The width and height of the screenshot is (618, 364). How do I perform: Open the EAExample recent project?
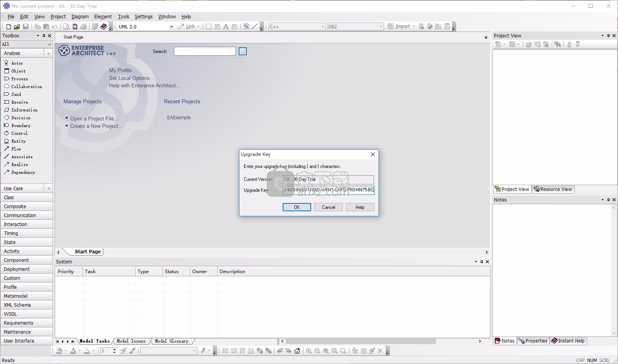(179, 118)
